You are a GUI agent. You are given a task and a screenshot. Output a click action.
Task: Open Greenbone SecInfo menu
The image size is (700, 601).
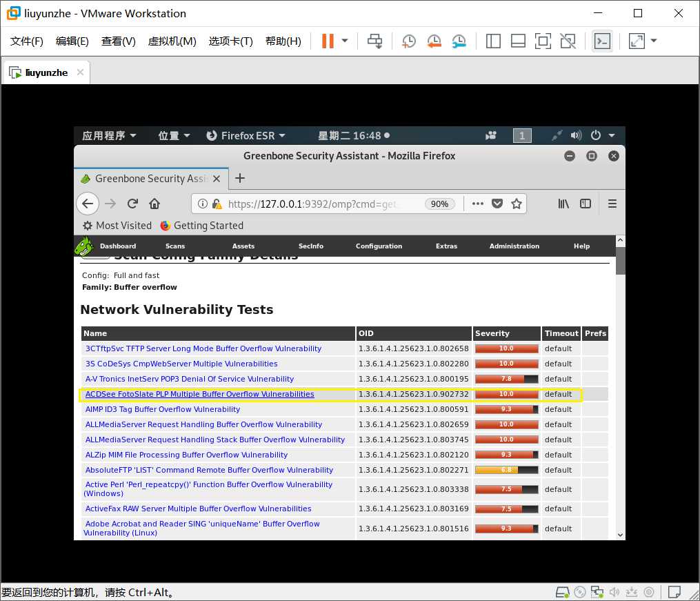click(311, 246)
